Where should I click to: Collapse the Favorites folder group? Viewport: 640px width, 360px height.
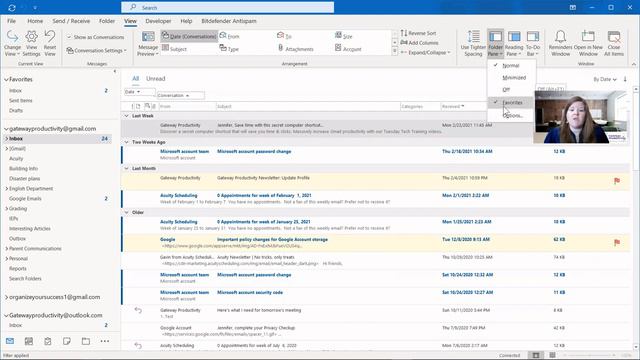click(x=6, y=80)
